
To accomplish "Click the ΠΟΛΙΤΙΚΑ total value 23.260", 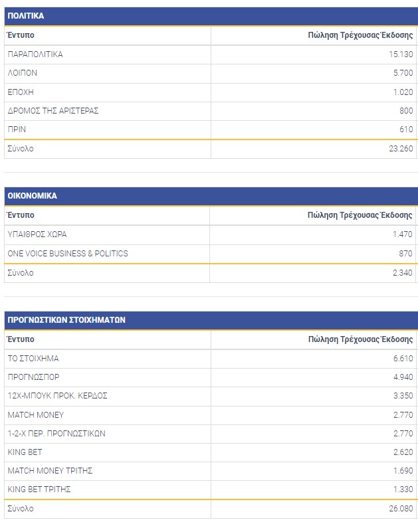I will [x=401, y=149].
